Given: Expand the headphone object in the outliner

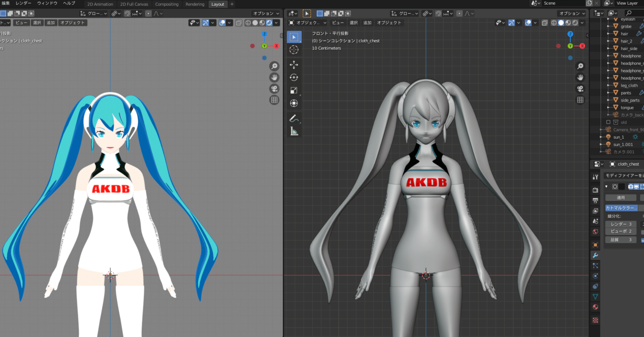Looking at the screenshot, I should coord(608,56).
